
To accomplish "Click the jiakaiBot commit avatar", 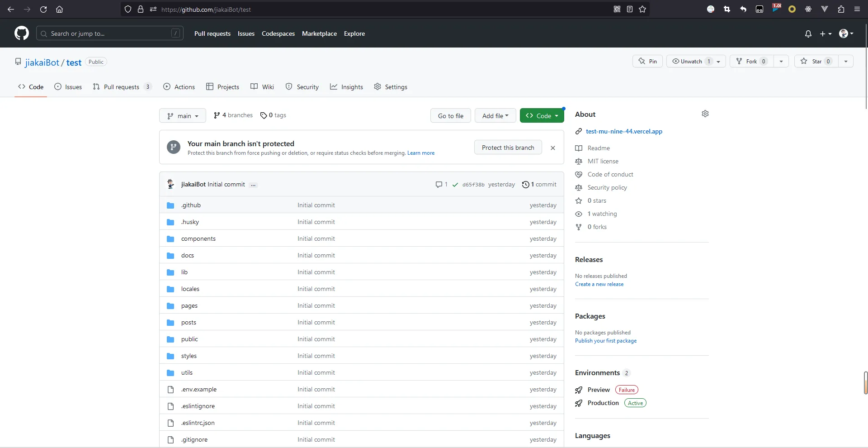I will point(170,184).
